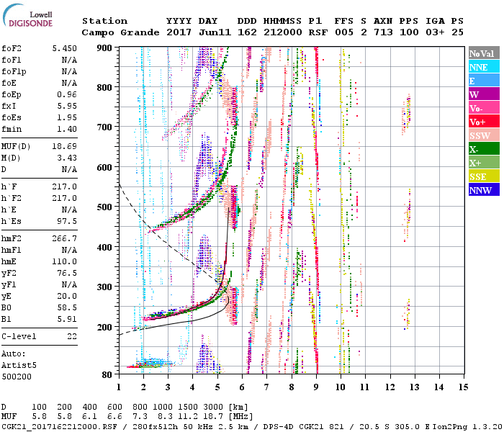504x432 pixels.
Task: Select the Campo Grande station name
Action: click(120, 33)
